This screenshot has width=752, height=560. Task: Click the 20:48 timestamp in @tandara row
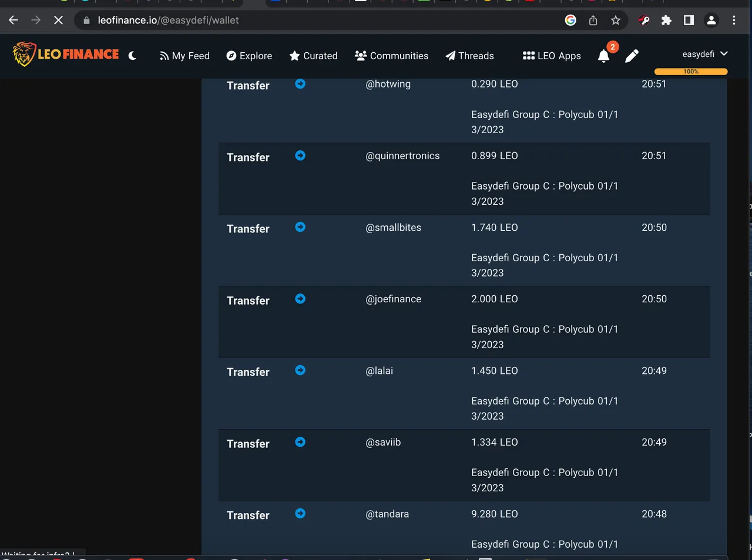click(654, 514)
